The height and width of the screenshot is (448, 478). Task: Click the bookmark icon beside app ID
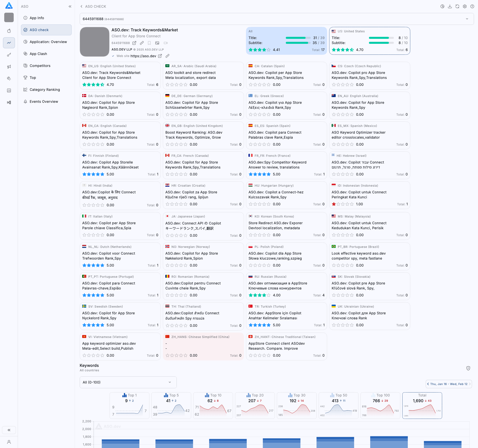tap(149, 43)
